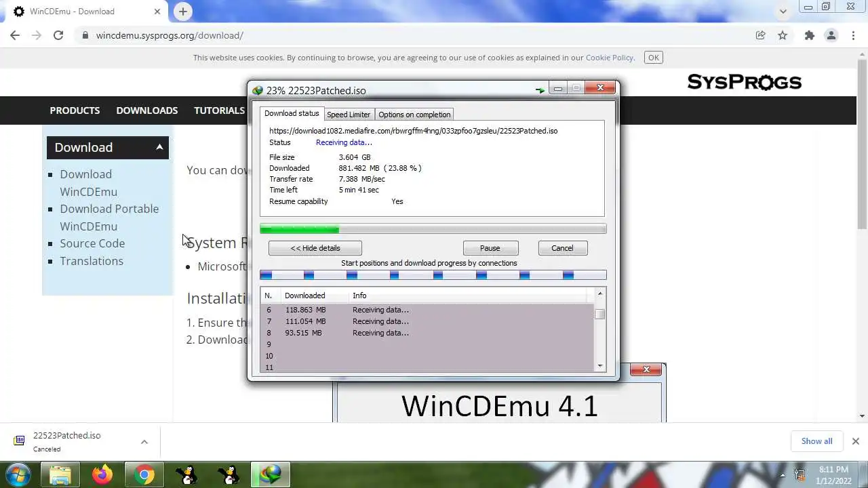Screen dimensions: 868x488
Task: Reload the WinCDEmu page
Action: [58, 35]
